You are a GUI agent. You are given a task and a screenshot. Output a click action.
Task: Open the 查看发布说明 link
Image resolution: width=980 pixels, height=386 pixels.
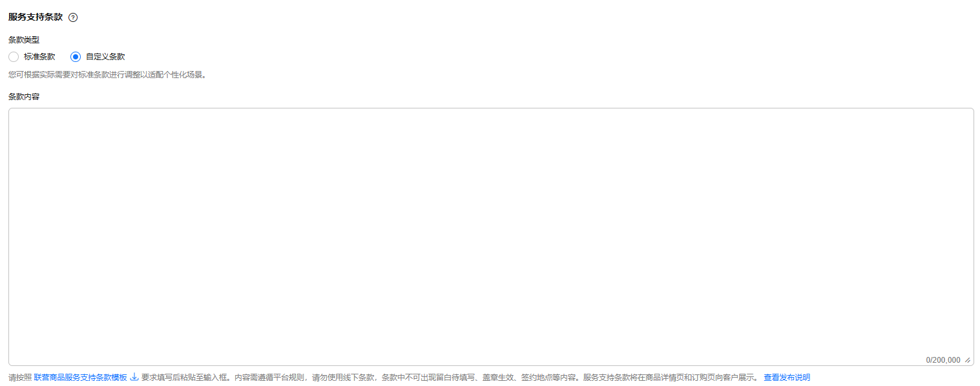[787, 378]
